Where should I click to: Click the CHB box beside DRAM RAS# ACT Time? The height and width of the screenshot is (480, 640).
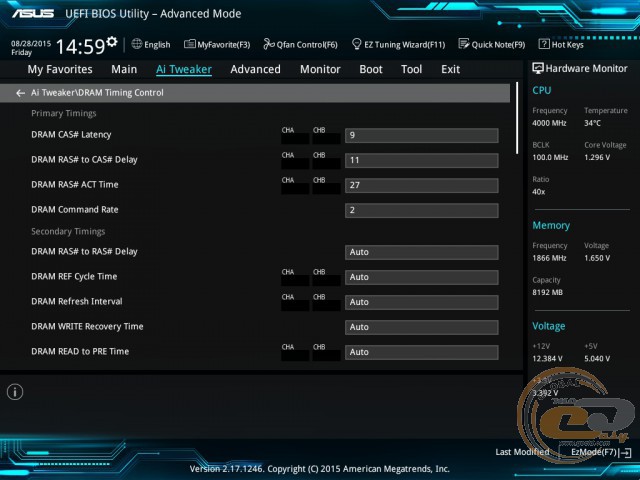click(x=327, y=189)
